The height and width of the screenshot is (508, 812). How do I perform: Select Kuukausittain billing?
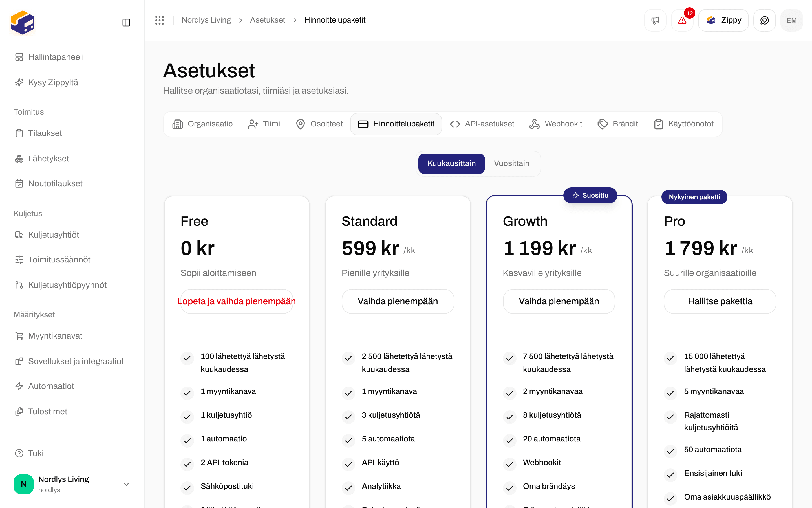tap(451, 163)
